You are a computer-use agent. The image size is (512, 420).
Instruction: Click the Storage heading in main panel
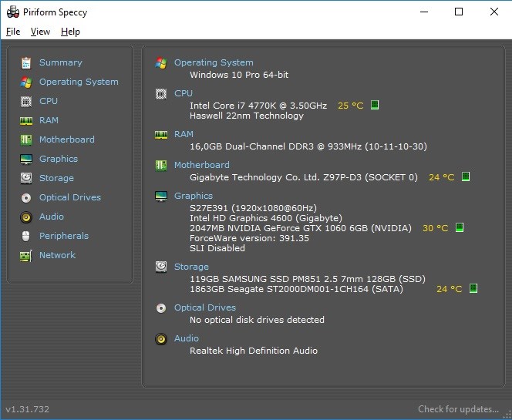[191, 267]
